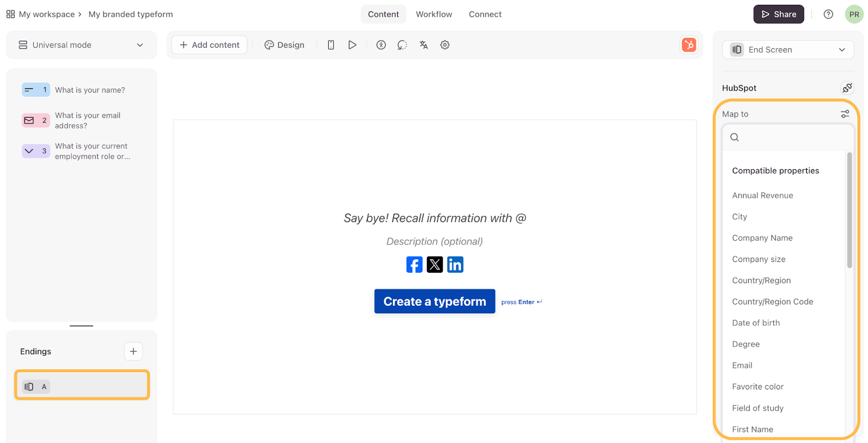Click the X social icon
The image size is (868, 443).
click(x=435, y=265)
